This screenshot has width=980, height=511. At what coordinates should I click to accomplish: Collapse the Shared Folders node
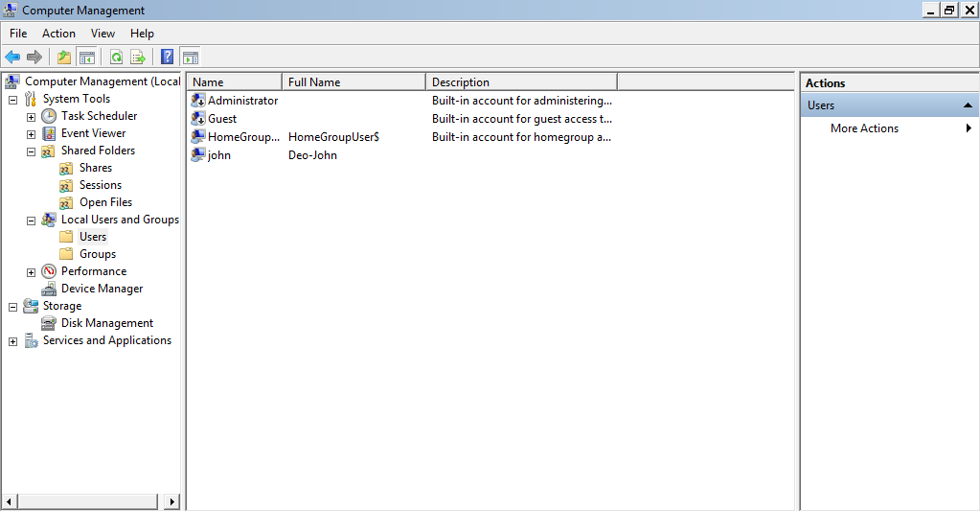coord(31,151)
